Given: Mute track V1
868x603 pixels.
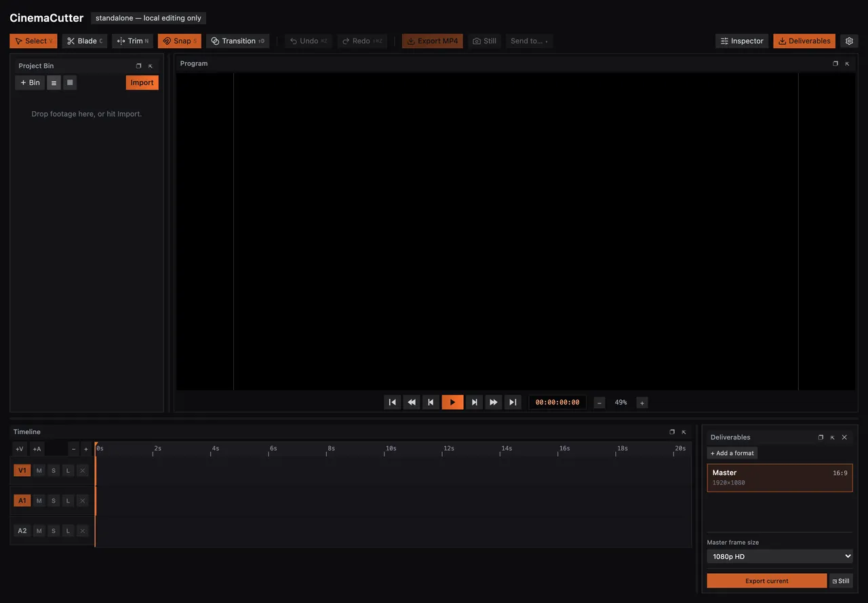Looking at the screenshot, I should 39,471.
